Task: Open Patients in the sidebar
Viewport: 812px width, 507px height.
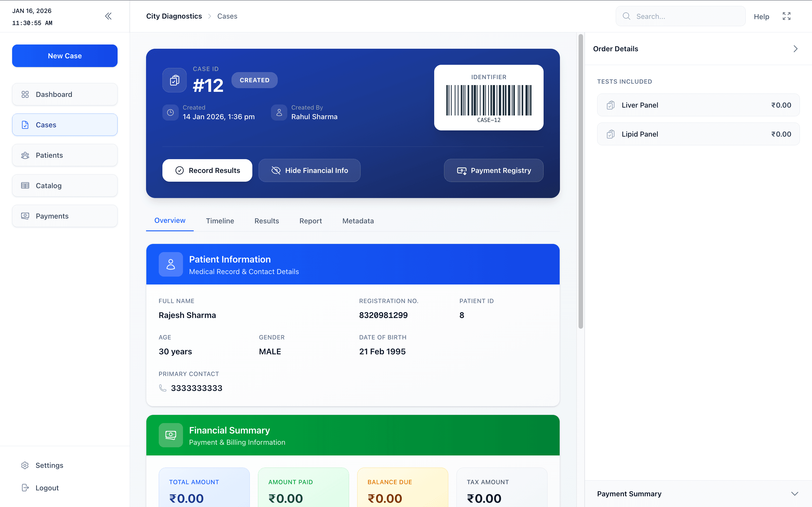Action: coord(65,155)
